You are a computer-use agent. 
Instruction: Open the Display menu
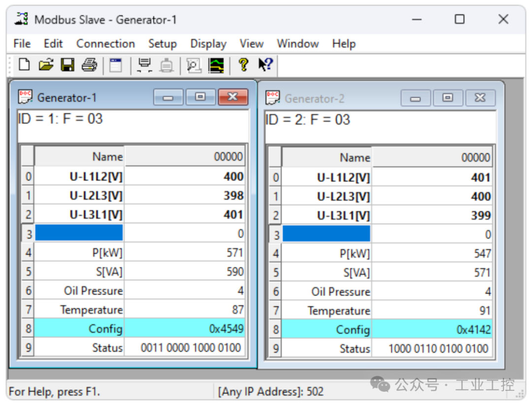point(208,44)
